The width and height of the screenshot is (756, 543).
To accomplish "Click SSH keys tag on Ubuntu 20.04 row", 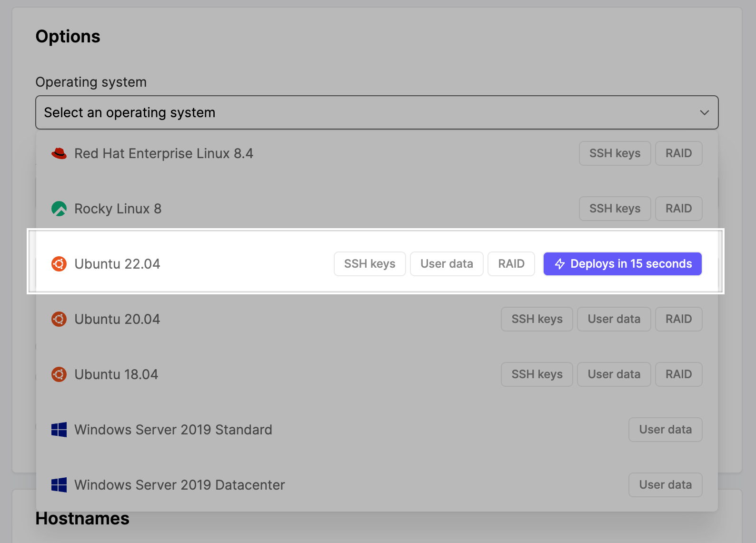I will click(x=537, y=319).
